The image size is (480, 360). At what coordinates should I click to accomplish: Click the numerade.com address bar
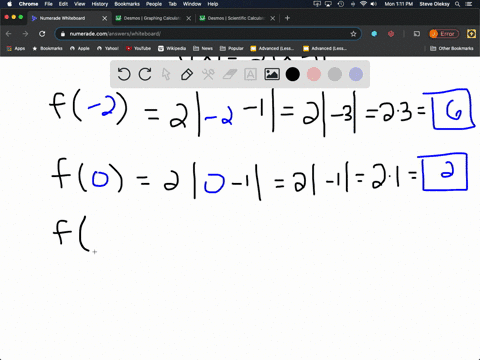[208, 34]
